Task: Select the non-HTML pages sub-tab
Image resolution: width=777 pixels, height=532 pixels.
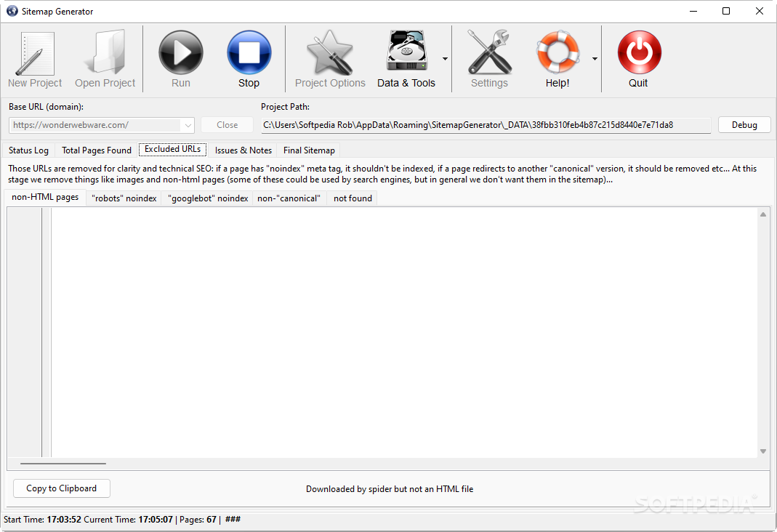Action: pyautogui.click(x=45, y=197)
